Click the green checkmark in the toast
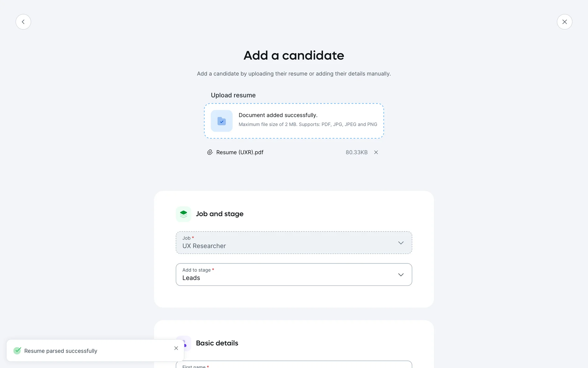This screenshot has height=368, width=588. tap(17, 351)
